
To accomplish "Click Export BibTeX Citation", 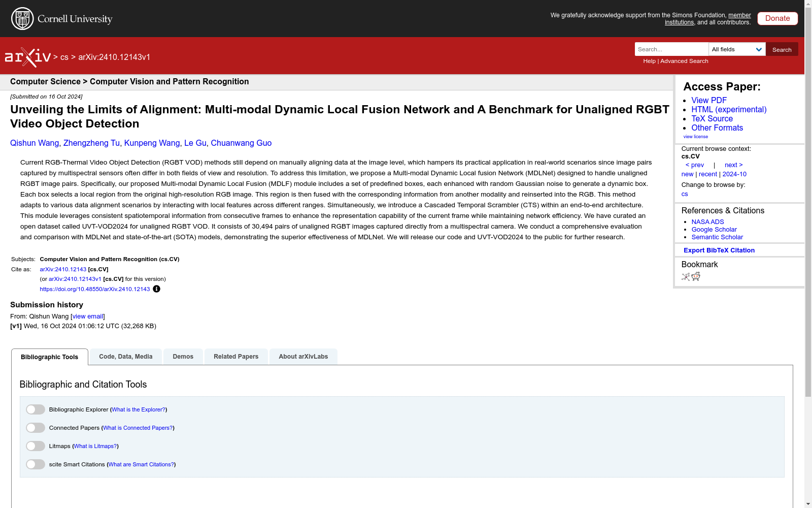I will click(x=719, y=250).
